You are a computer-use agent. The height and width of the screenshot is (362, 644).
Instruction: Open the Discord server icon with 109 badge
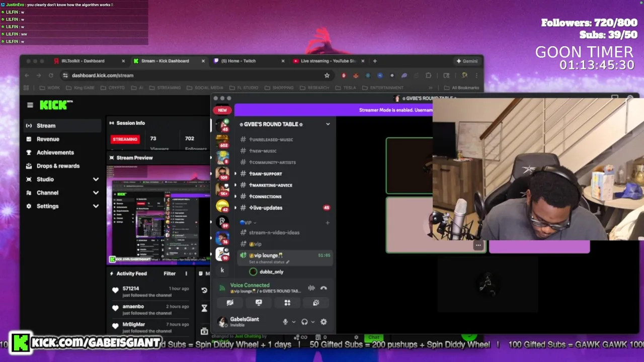coord(222,173)
